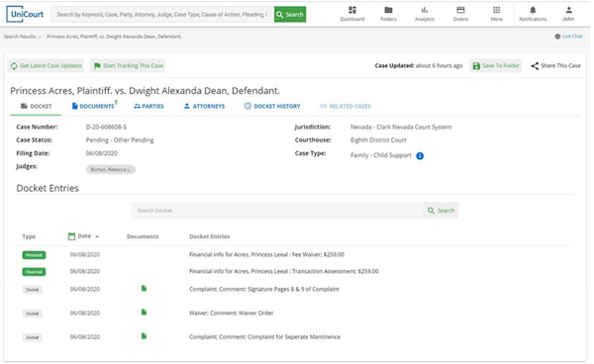
Task: Click the Docket Entries column header
Action: point(210,236)
